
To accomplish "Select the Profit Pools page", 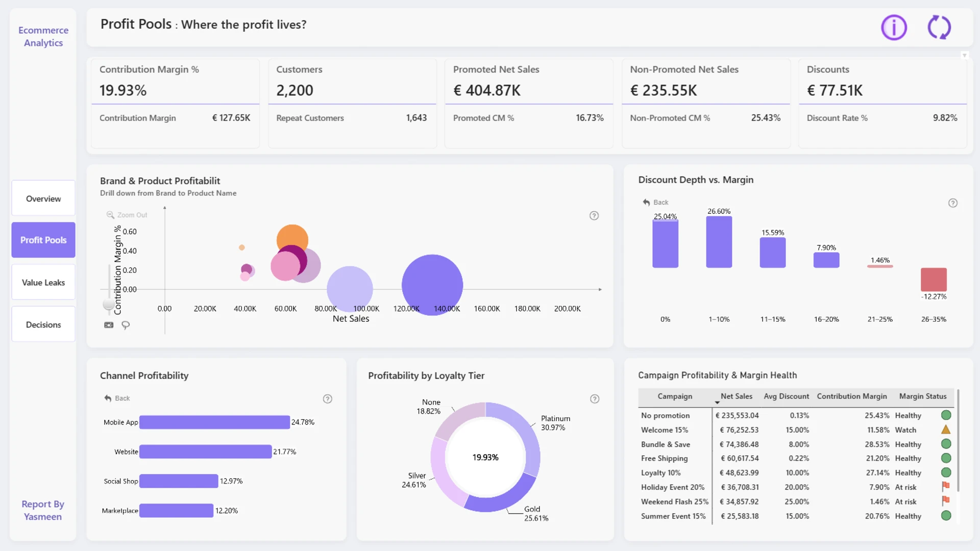I will point(43,240).
